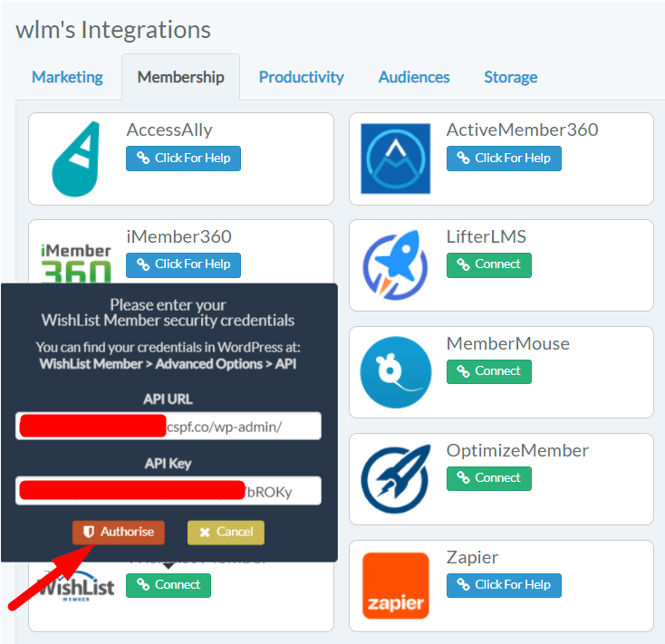Screen dimensions: 665x644
Task: Click the 'wlm's Integrations' heading
Action: click(113, 30)
